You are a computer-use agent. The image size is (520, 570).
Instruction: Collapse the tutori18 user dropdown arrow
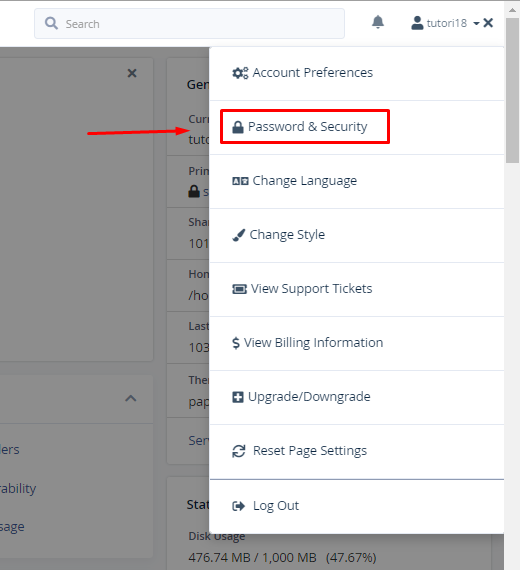point(476,23)
